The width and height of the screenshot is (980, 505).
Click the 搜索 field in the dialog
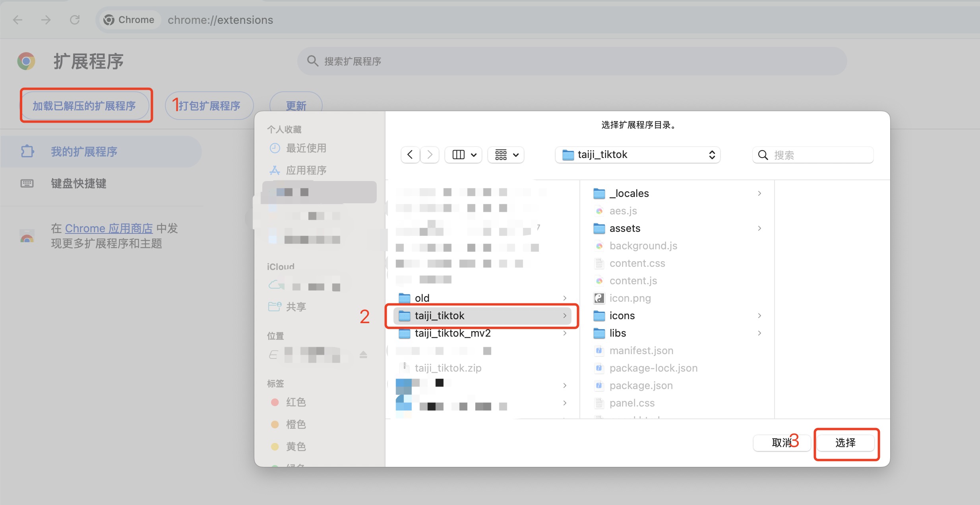coord(813,155)
